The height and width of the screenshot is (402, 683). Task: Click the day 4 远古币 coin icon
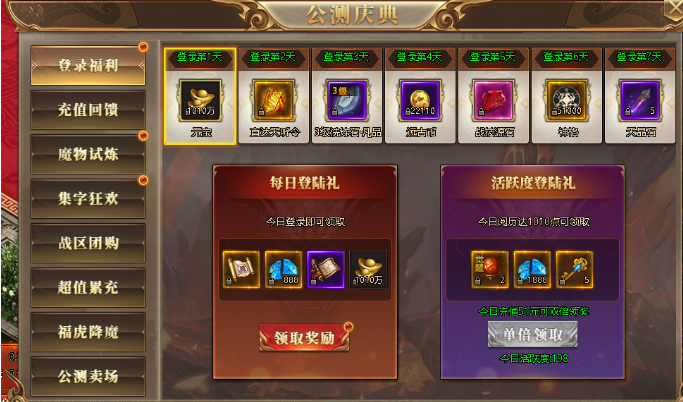click(x=420, y=101)
